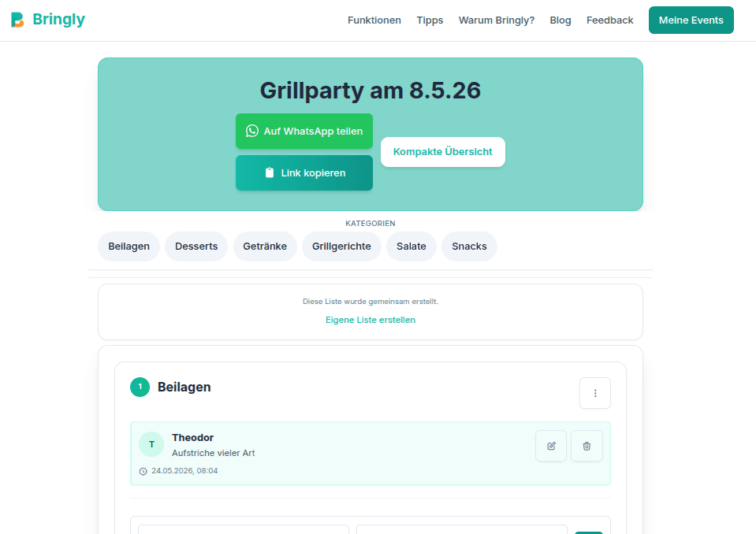Delete Theodor's entry with the trash icon
The image size is (756, 534).
587,446
